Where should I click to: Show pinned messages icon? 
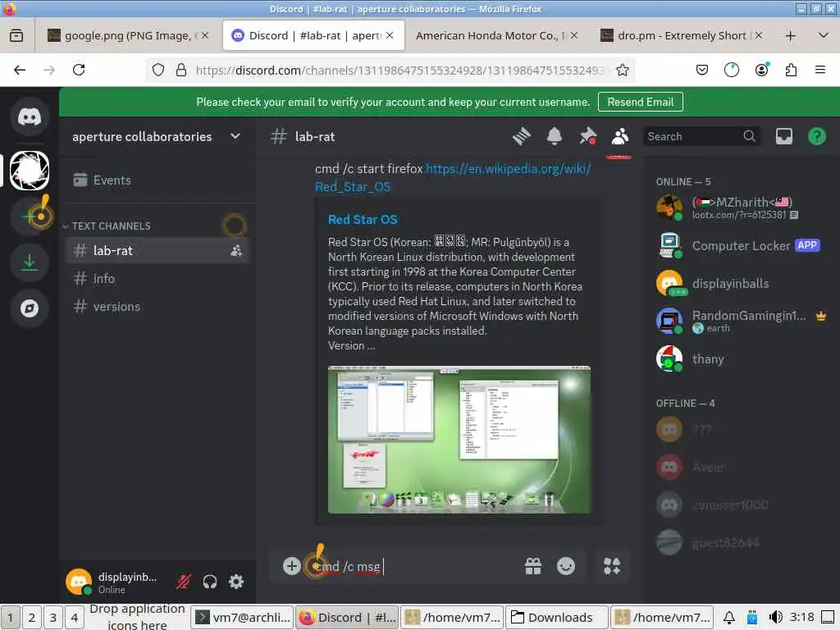[587, 137]
